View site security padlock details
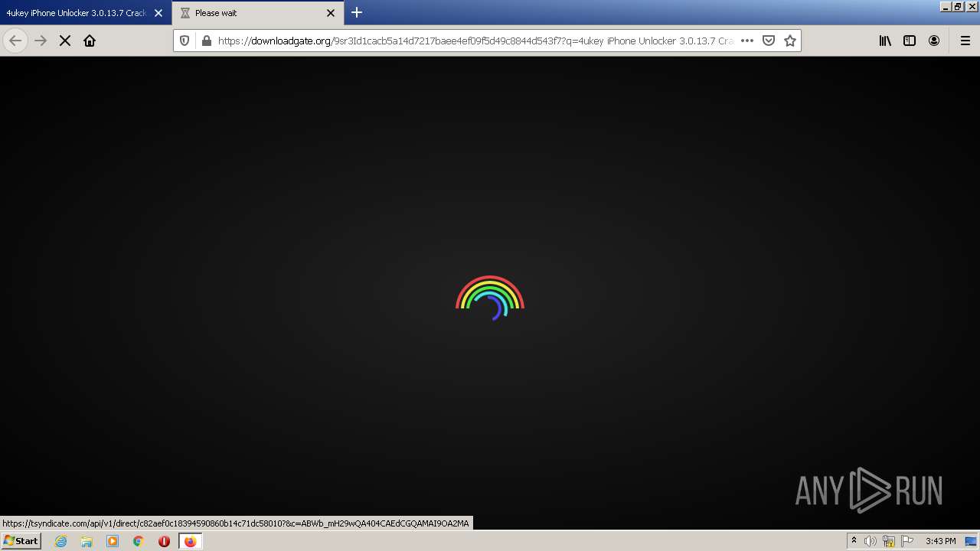Image resolution: width=980 pixels, height=551 pixels. [206, 41]
